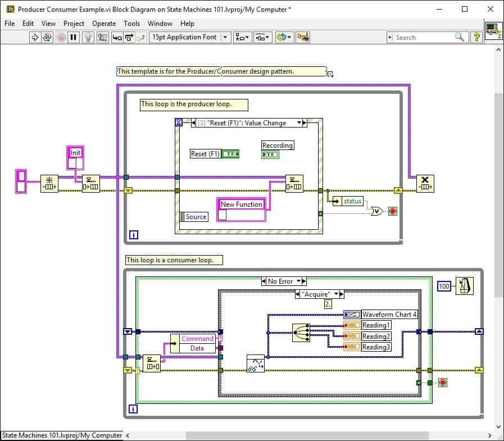
Task: Select the Release Queue function node
Action: 425,183
